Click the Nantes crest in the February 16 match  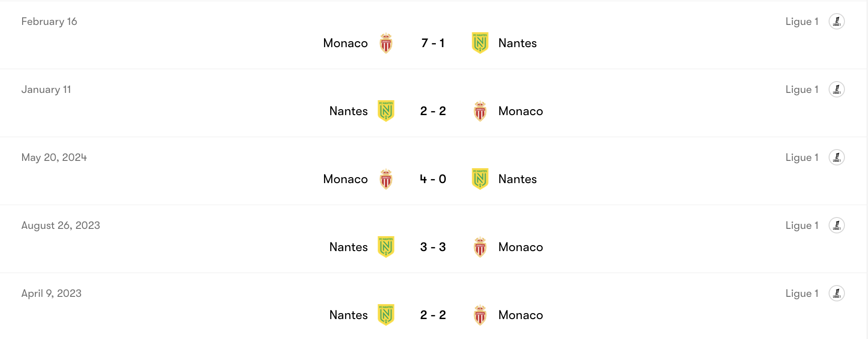(x=480, y=43)
